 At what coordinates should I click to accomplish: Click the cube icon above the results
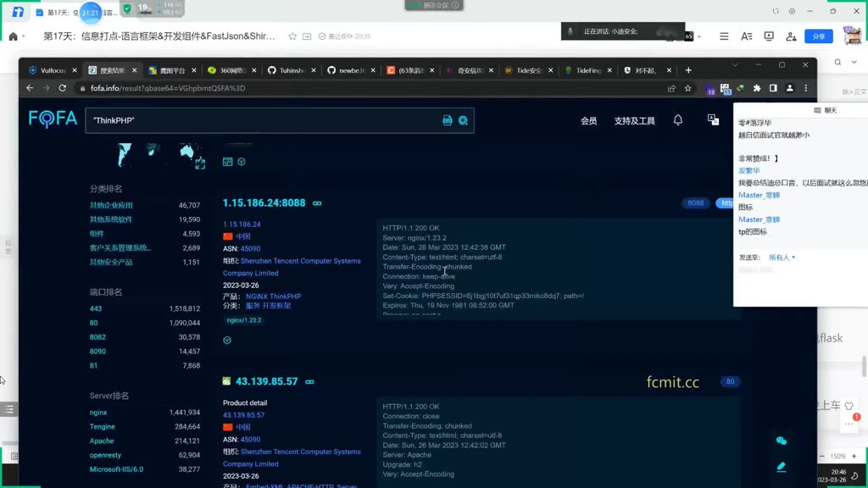coord(242,162)
